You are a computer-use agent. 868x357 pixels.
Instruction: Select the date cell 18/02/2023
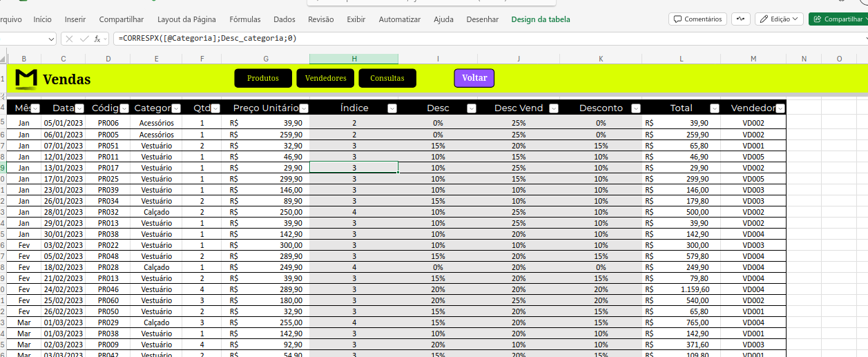tap(64, 267)
